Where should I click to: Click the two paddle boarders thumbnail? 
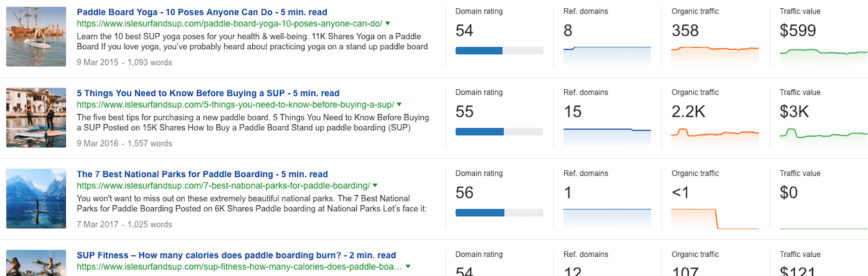36,117
